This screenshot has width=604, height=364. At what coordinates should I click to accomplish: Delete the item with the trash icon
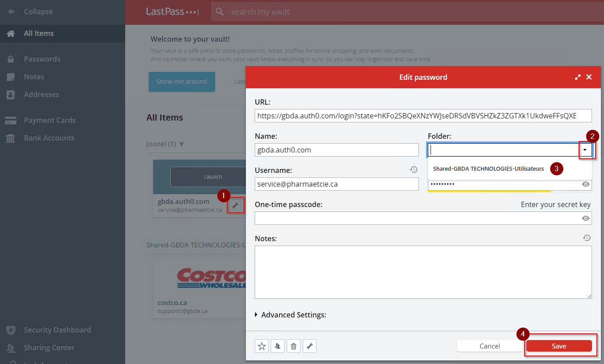(x=293, y=346)
